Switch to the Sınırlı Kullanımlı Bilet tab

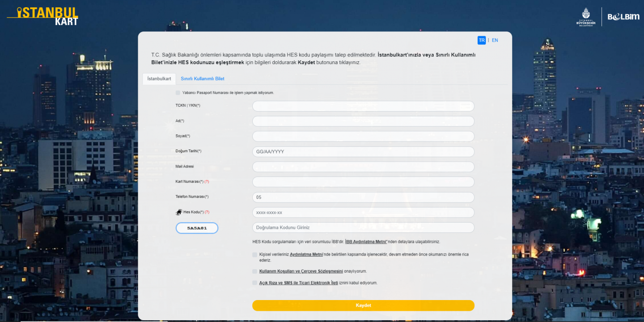[203, 79]
